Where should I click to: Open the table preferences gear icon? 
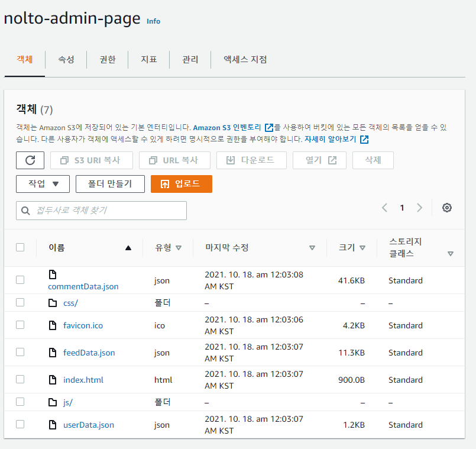(x=447, y=208)
